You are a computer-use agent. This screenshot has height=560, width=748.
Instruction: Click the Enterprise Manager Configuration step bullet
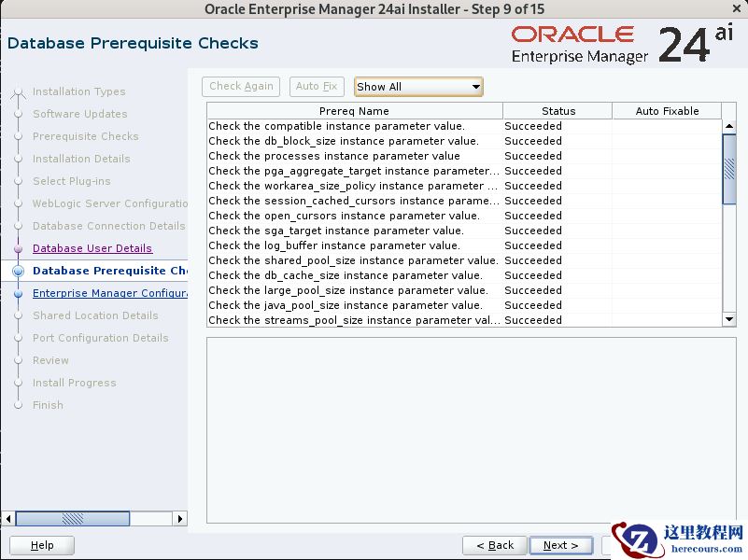click(x=18, y=294)
